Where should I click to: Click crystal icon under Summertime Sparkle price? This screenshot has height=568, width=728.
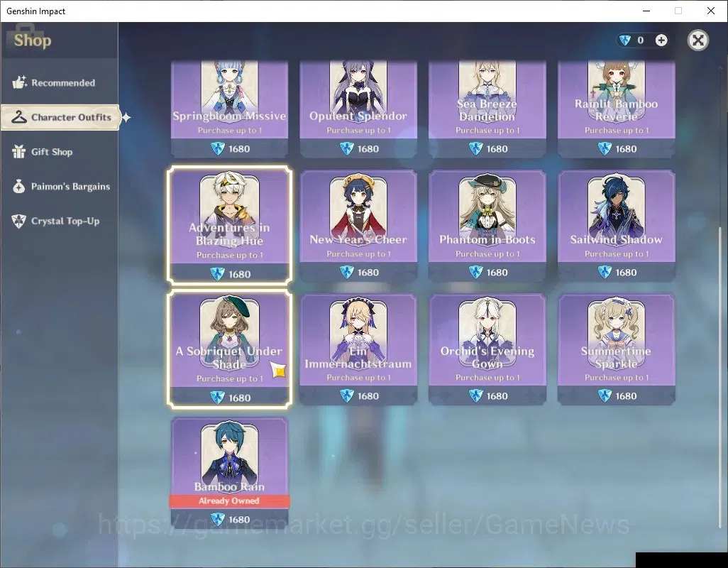pos(605,395)
